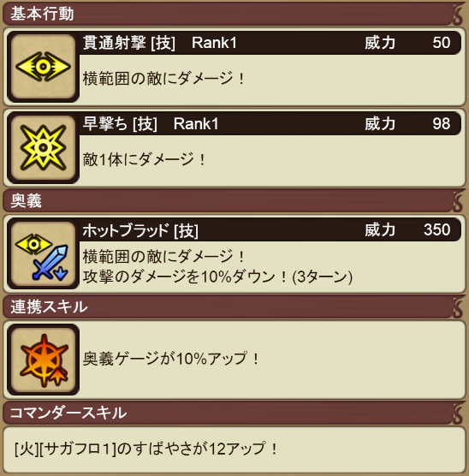The height and width of the screenshot is (476, 469).
Task: Select the 敵1体にダメージ description text
Action: point(144,160)
